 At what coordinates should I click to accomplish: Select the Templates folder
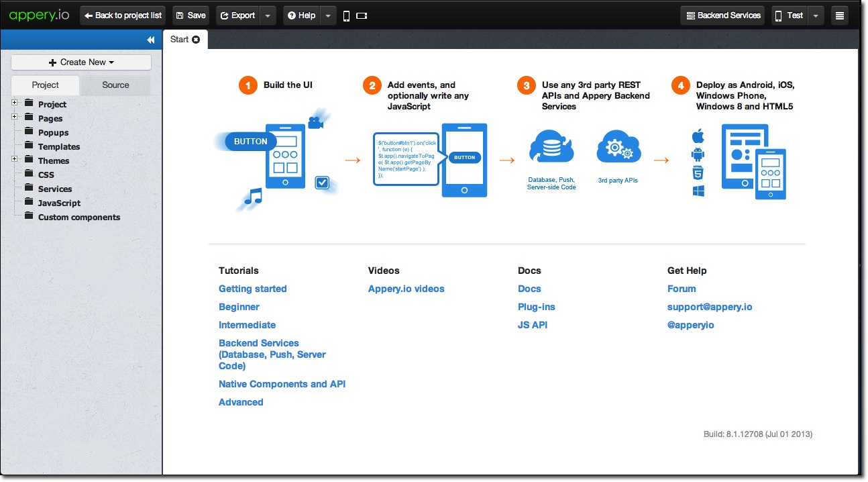point(59,146)
